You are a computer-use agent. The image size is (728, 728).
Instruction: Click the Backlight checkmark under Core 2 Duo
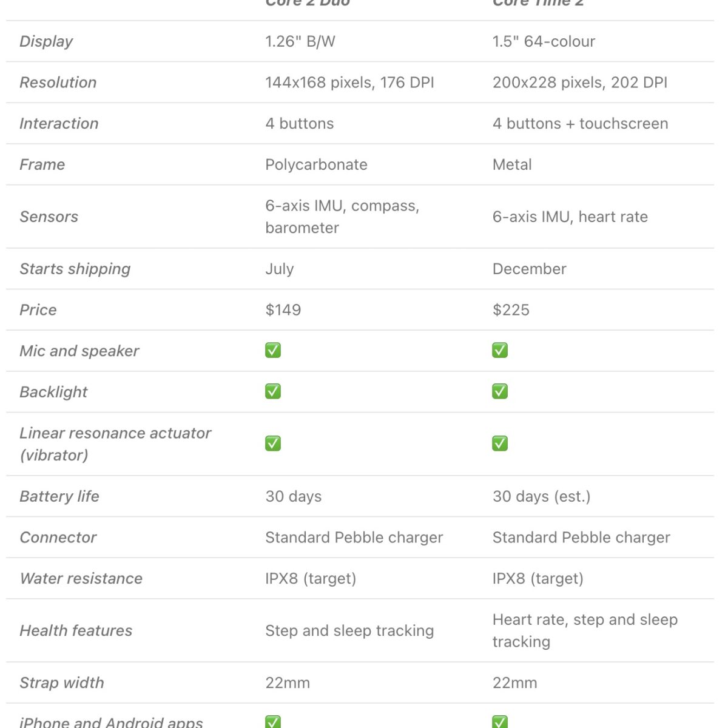(x=273, y=392)
